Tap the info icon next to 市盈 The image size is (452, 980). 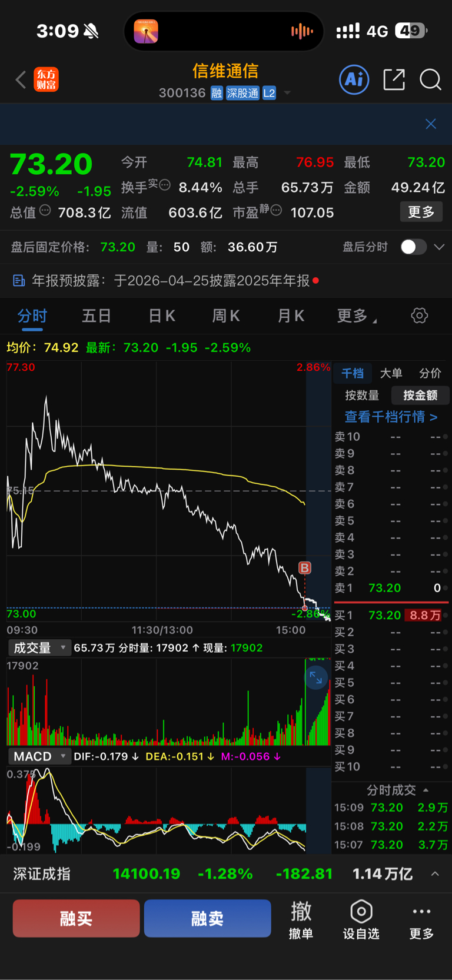coord(276,210)
